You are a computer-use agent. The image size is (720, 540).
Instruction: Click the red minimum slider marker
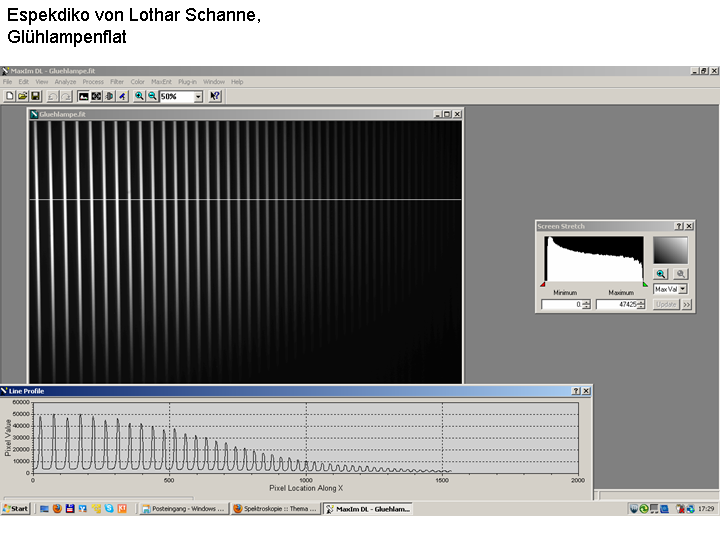click(544, 284)
